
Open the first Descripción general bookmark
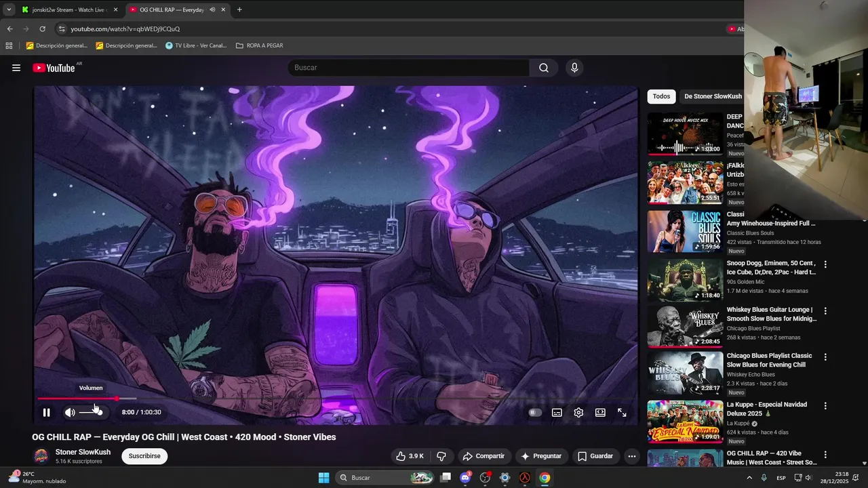coord(57,45)
